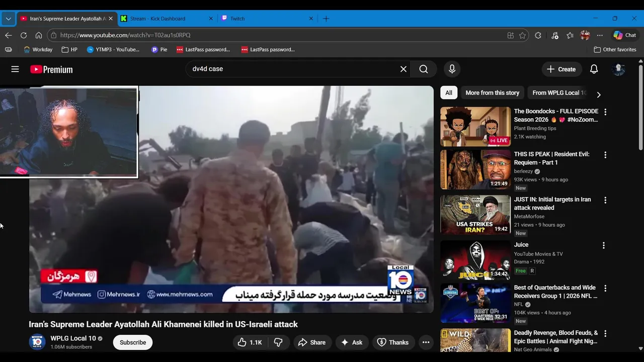Open the HP bookmarks folder
Image resolution: width=644 pixels, height=362 pixels.
(x=69, y=49)
